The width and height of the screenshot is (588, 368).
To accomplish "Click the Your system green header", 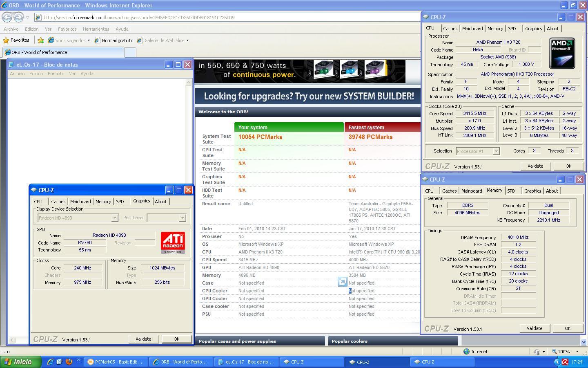I will click(x=289, y=127).
